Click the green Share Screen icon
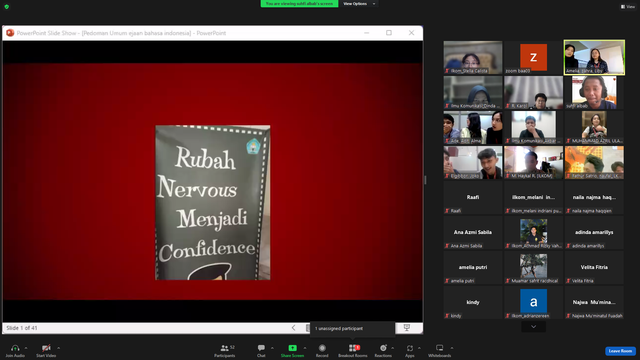The height and width of the screenshot is (360, 640). pos(292,348)
